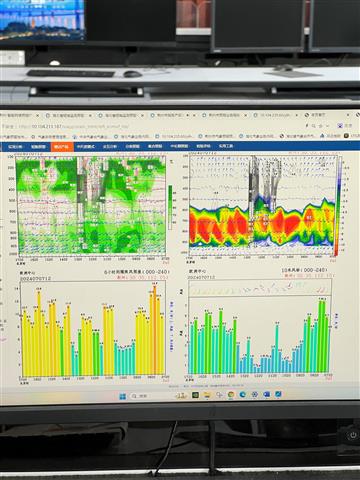This screenshot has width=360, height=480.
Task: Open the gear settings icon in the taskbar
Action: coord(255,395)
